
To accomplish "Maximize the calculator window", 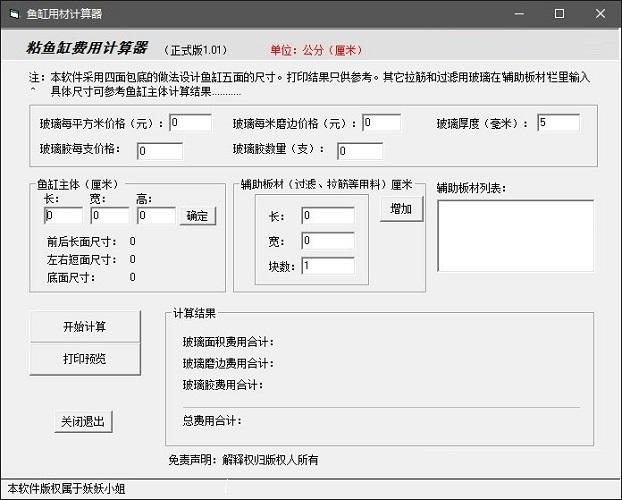I will 559,14.
